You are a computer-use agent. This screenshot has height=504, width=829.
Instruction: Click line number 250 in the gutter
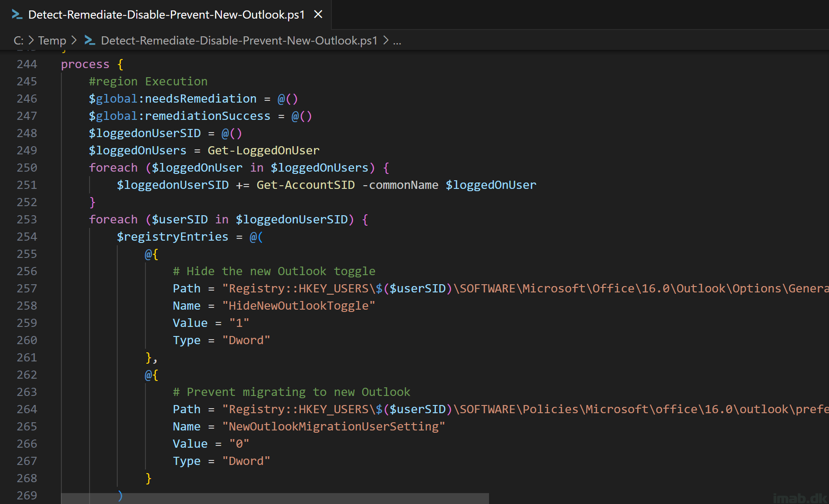pos(27,168)
